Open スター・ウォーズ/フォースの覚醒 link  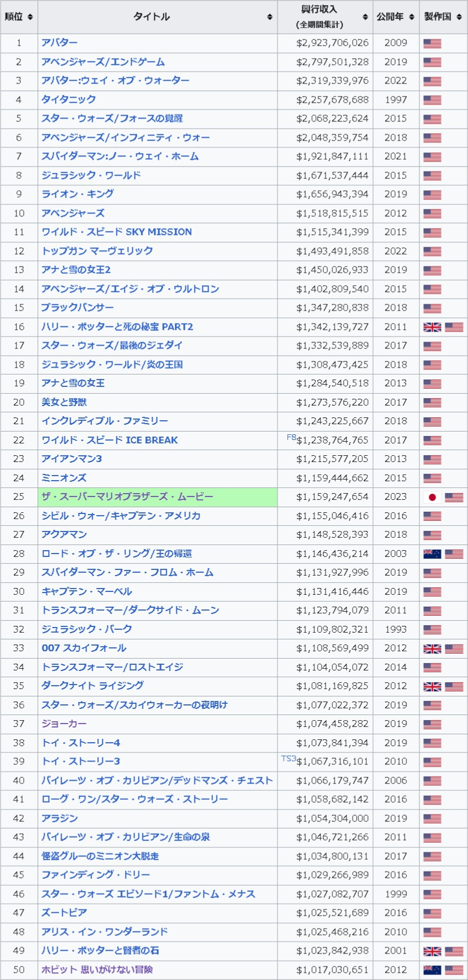tap(112, 119)
